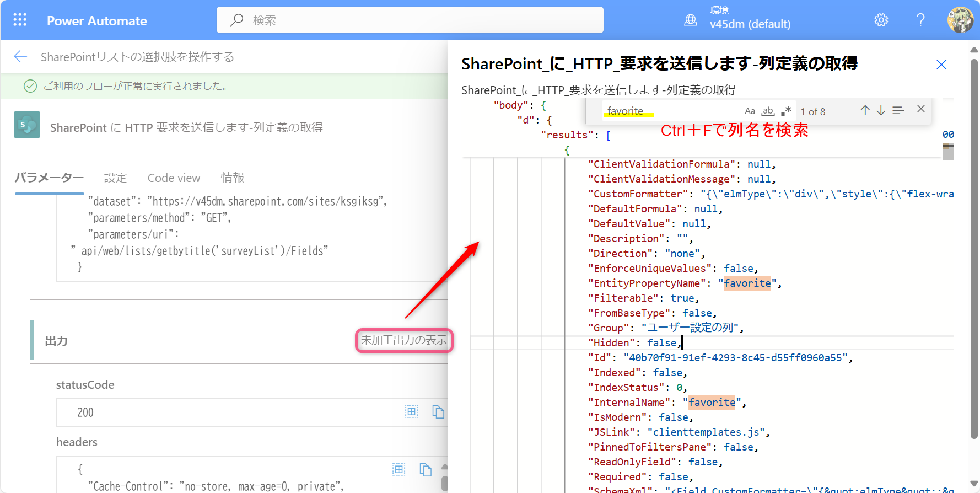Image resolution: width=980 pixels, height=493 pixels.
Task: Open the user profile avatar
Action: (x=960, y=20)
